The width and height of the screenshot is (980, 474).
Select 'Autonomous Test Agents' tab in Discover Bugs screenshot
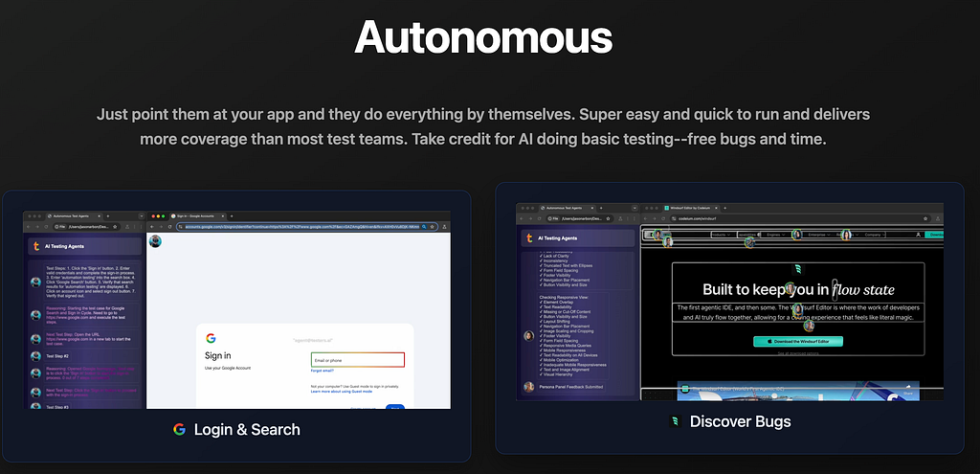click(x=568, y=208)
